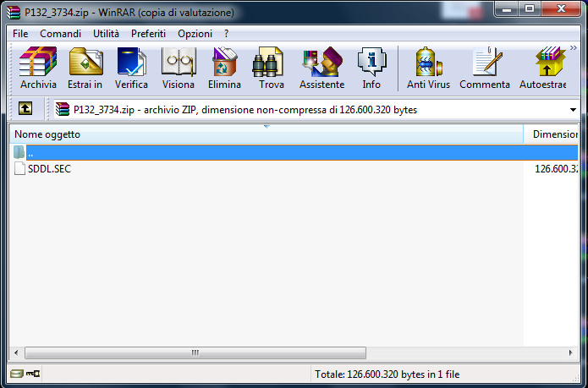Run Verifica on the archive

(x=131, y=68)
